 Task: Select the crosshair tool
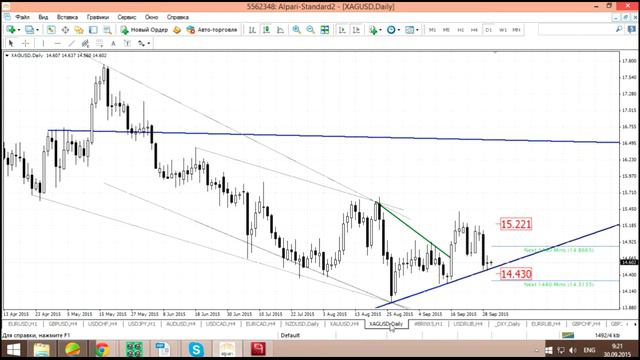coord(25,43)
